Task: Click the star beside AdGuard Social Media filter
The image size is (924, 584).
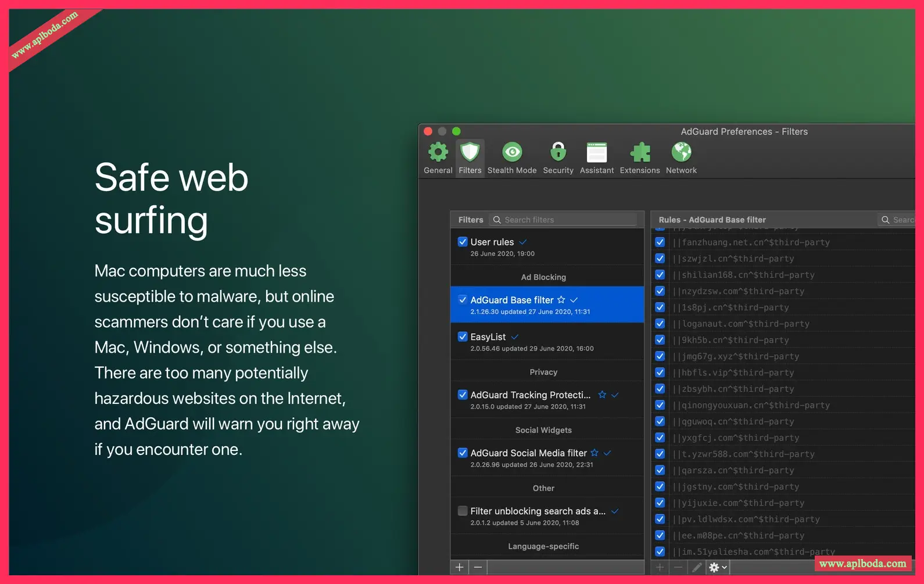Action: point(594,453)
